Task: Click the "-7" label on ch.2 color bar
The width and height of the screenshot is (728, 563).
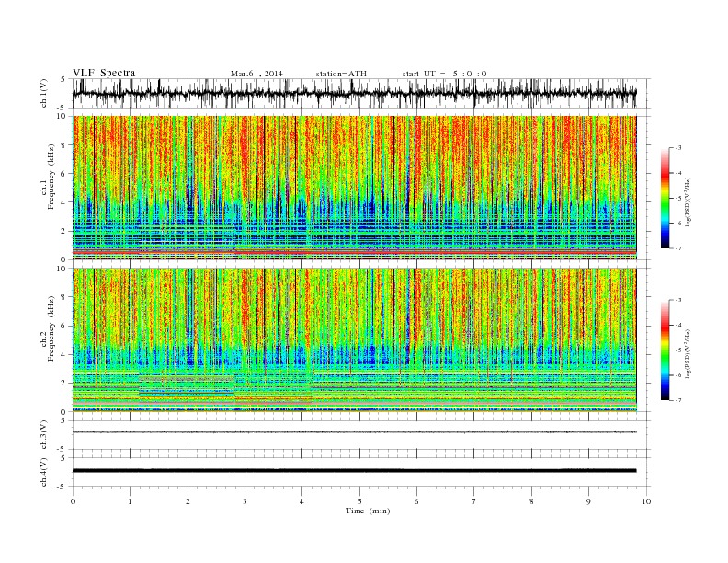Action: tap(678, 400)
